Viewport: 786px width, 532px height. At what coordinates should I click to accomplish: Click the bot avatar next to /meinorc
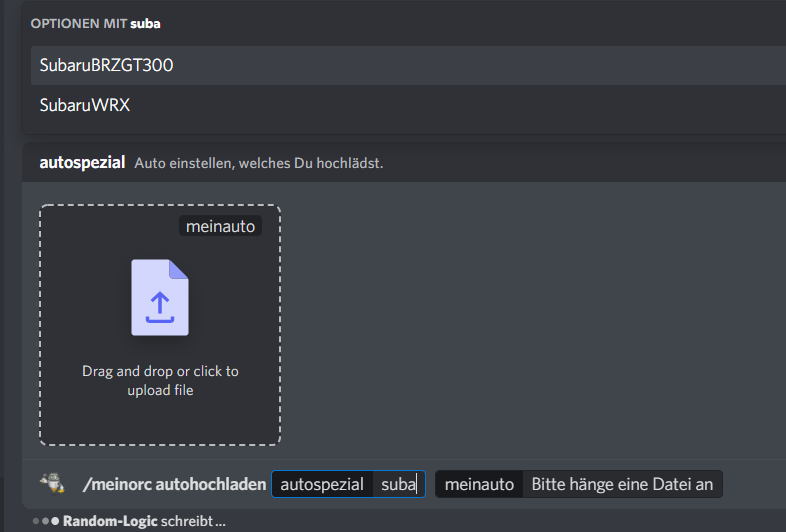pyautogui.click(x=52, y=484)
